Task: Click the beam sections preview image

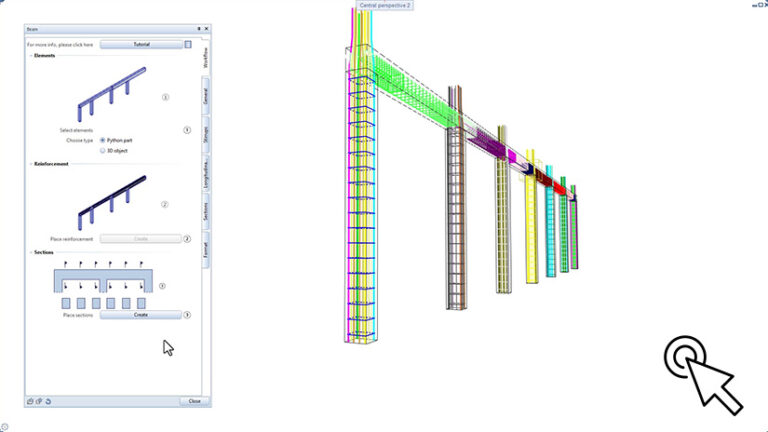Action: pyautogui.click(x=103, y=284)
